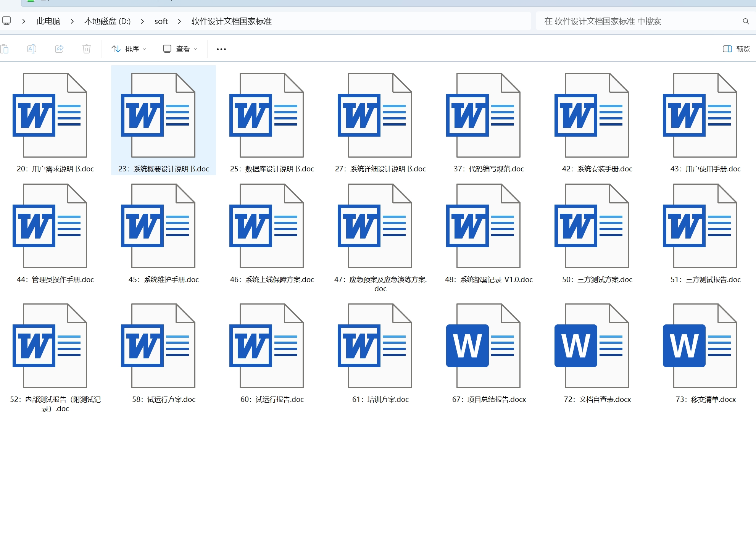The image size is (756, 545).
Task: Click file name 72：文档自查表.docx
Action: [x=597, y=399]
